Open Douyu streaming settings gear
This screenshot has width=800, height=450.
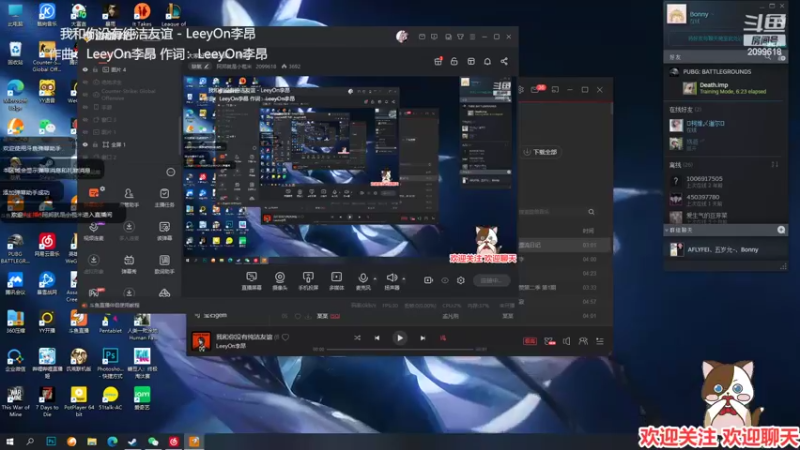461,280
